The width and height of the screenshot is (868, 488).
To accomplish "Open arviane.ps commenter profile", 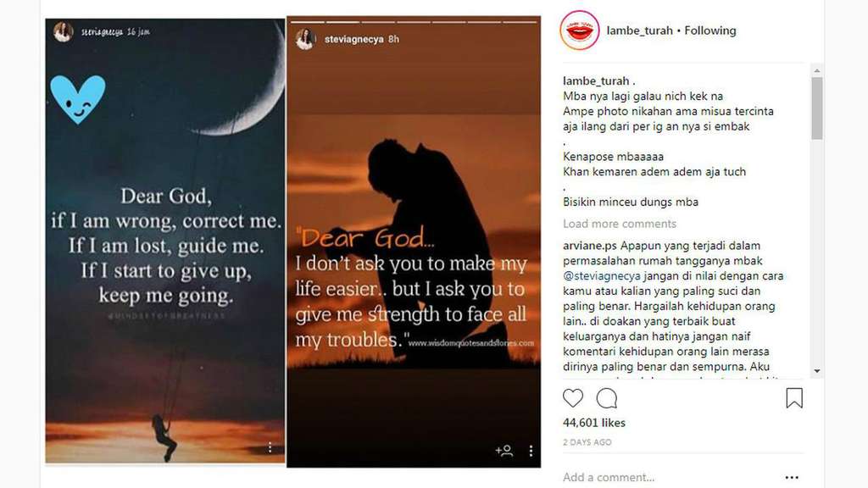I will pyautogui.click(x=590, y=246).
